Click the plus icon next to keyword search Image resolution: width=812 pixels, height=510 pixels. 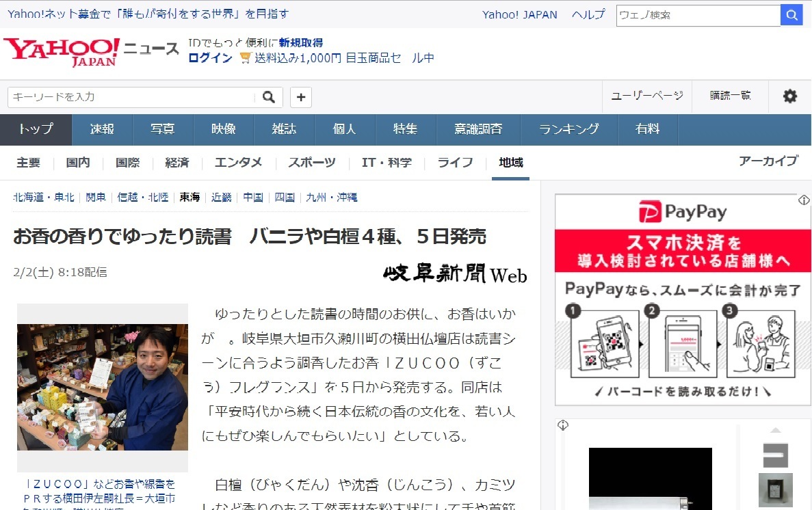pos(300,96)
